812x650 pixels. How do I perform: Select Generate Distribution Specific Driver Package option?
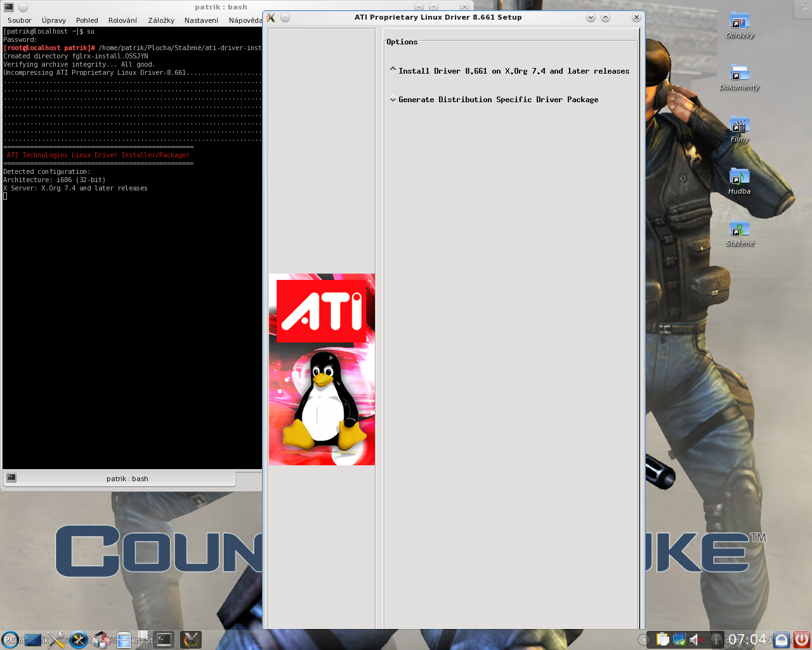[494, 100]
